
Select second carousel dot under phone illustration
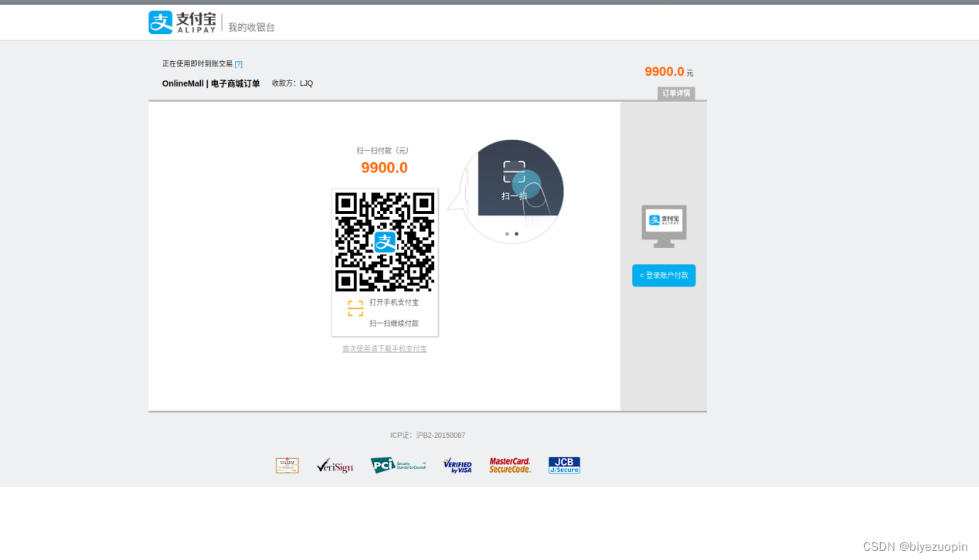pos(516,233)
